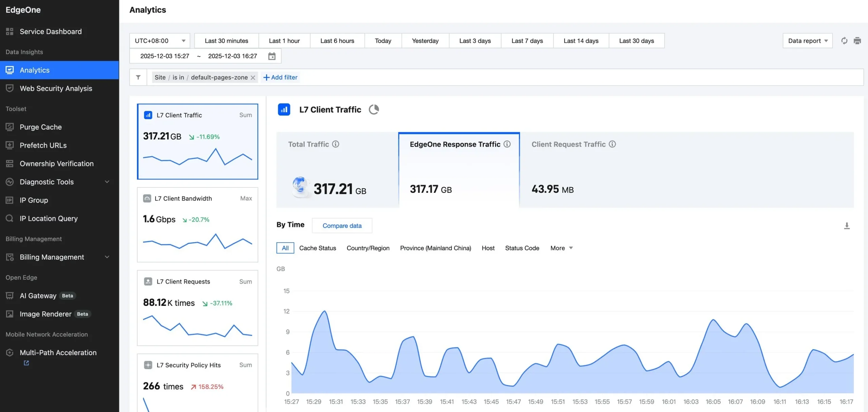
Task: Click the print report icon top right
Action: pyautogui.click(x=858, y=40)
